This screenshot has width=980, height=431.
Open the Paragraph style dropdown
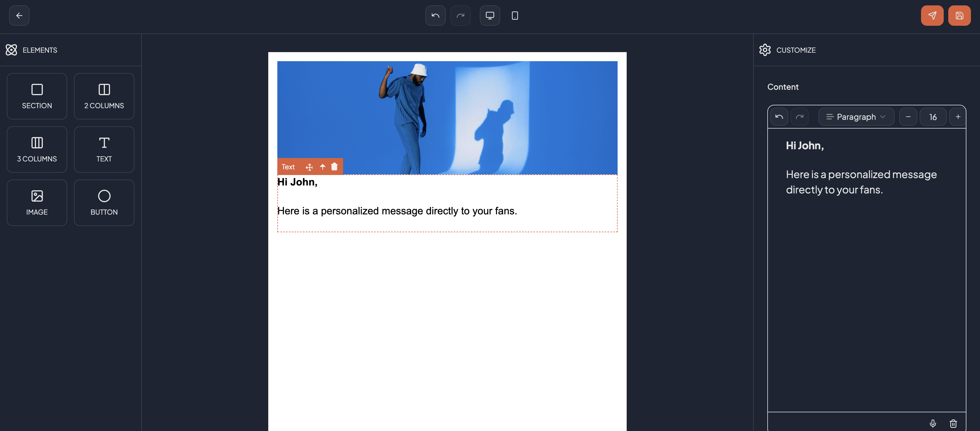[x=856, y=117]
